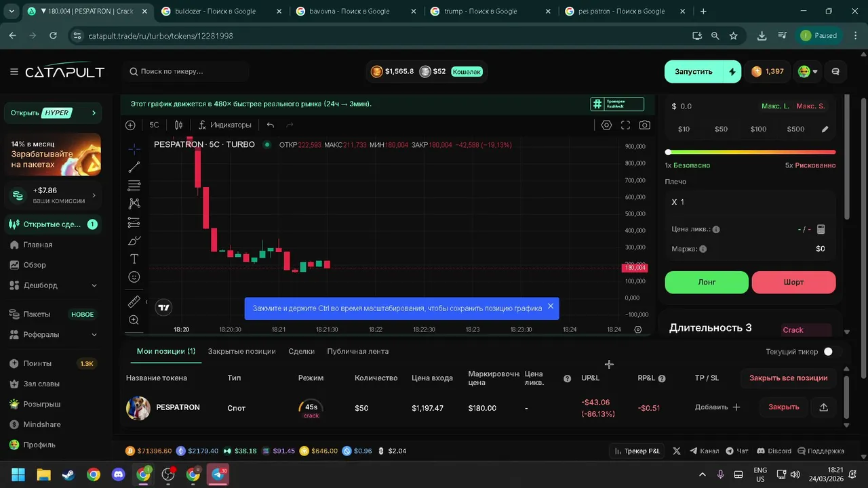Select the XABCD pattern tool

134,204
